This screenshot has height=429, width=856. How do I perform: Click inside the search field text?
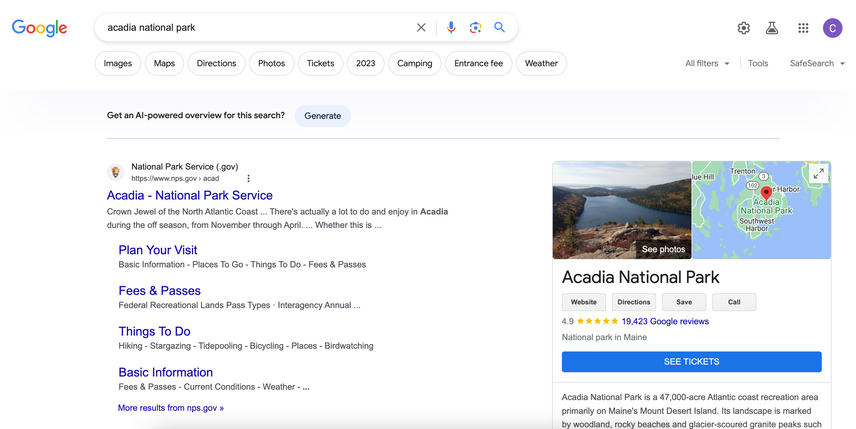pos(151,27)
